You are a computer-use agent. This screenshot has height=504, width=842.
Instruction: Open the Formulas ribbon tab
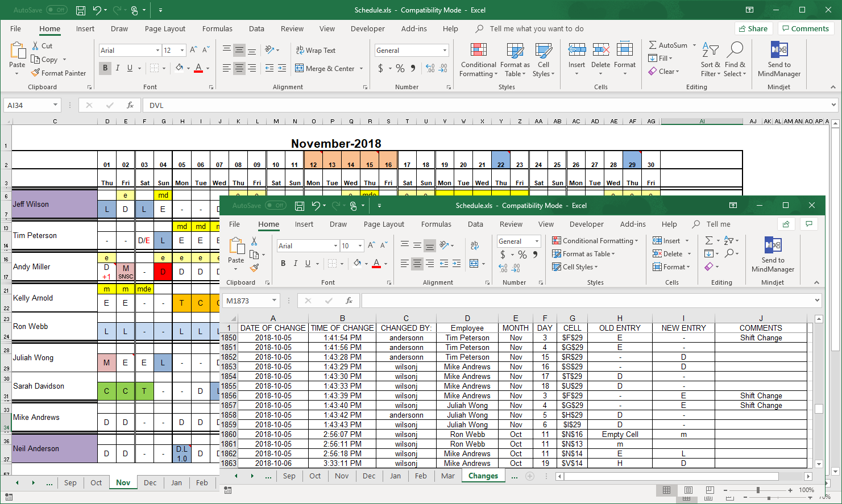click(217, 28)
